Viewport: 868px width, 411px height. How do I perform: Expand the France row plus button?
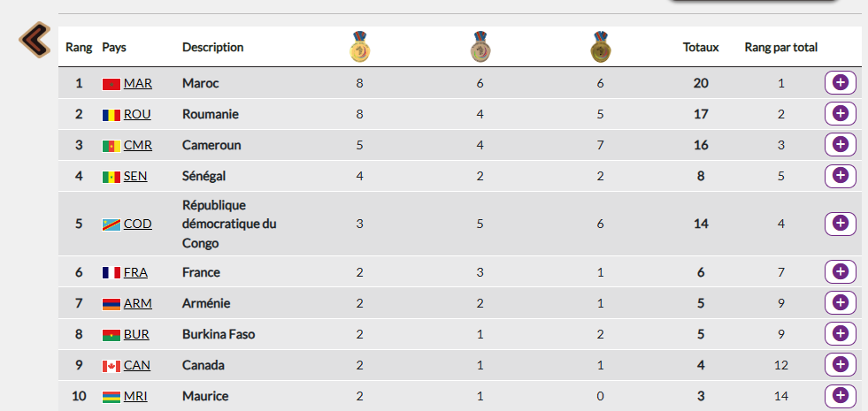tap(840, 272)
